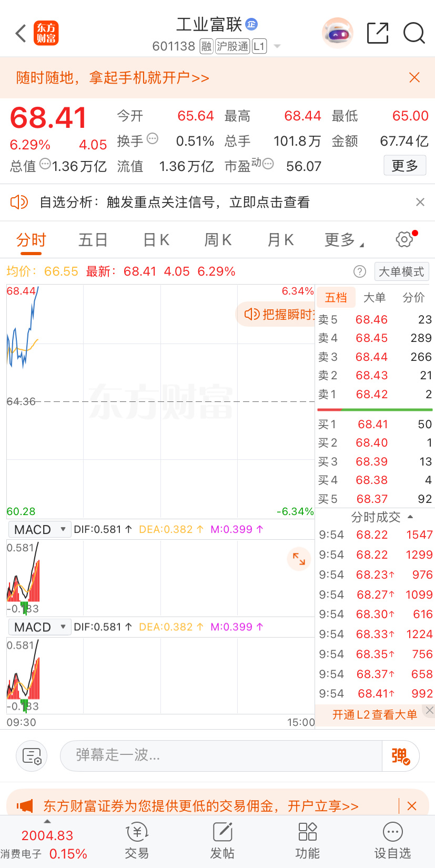Tap the chart help question icon
Viewport: 435px width, 868px height.
coord(360,271)
